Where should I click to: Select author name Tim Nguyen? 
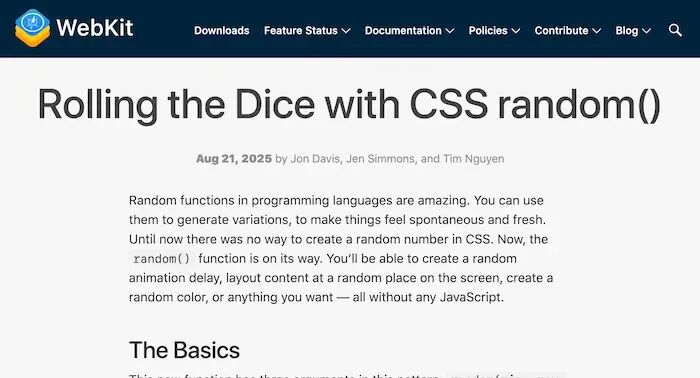click(474, 159)
